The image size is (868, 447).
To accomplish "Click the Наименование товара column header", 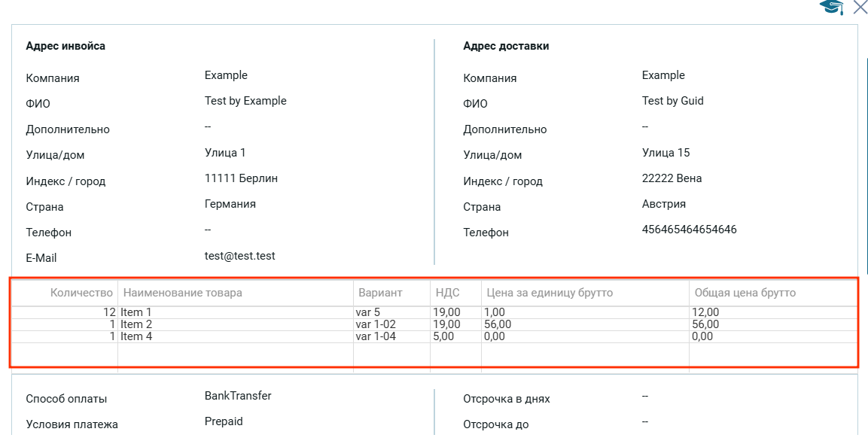I will [182, 292].
